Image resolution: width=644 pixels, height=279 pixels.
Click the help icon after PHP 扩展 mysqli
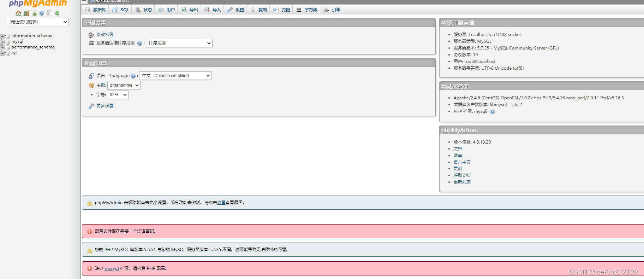[493, 112]
